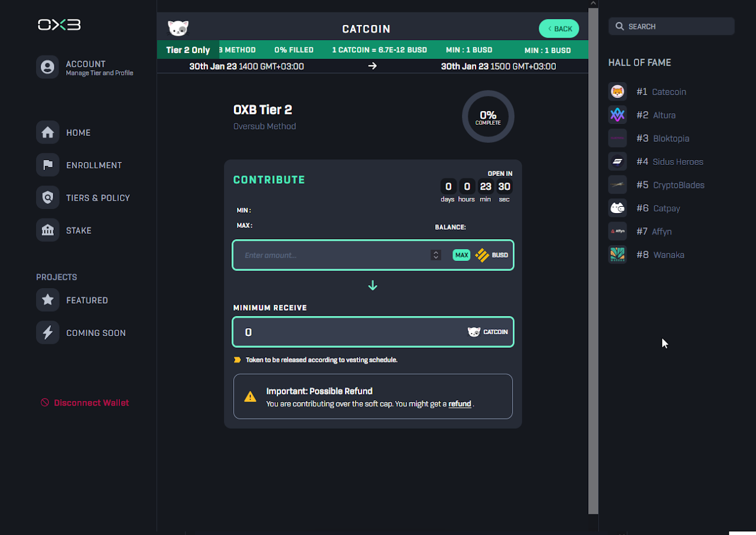The image size is (756, 535).
Task: Click the Featured star icon
Action: point(47,300)
